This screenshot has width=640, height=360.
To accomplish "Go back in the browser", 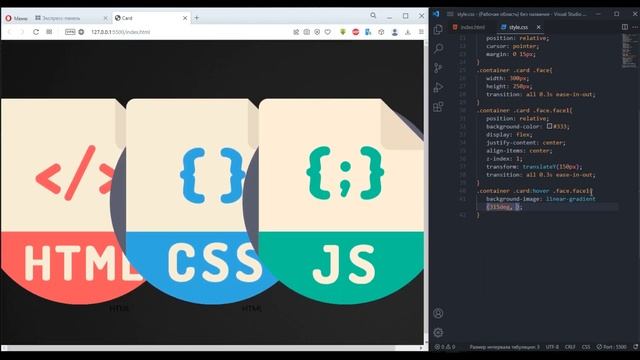I will (x=10, y=32).
